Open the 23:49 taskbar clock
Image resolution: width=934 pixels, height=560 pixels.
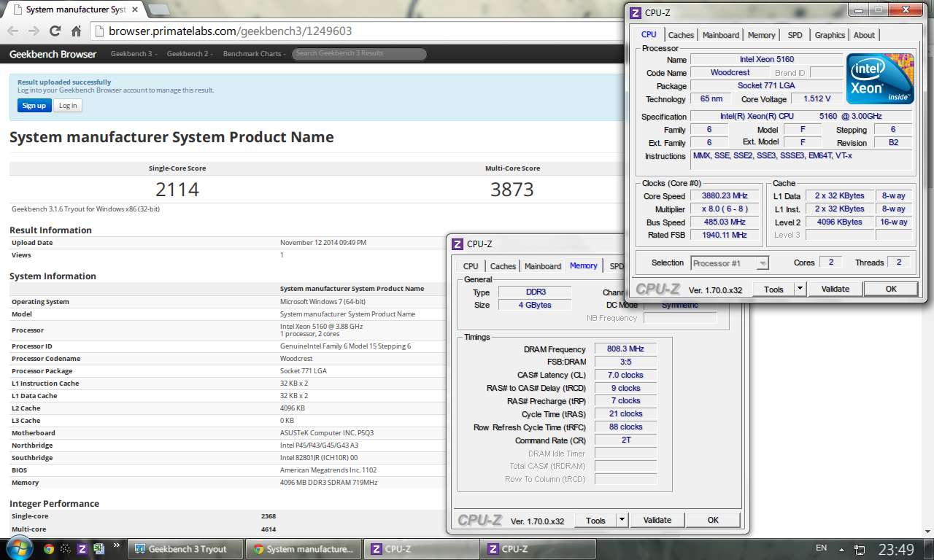click(x=895, y=549)
